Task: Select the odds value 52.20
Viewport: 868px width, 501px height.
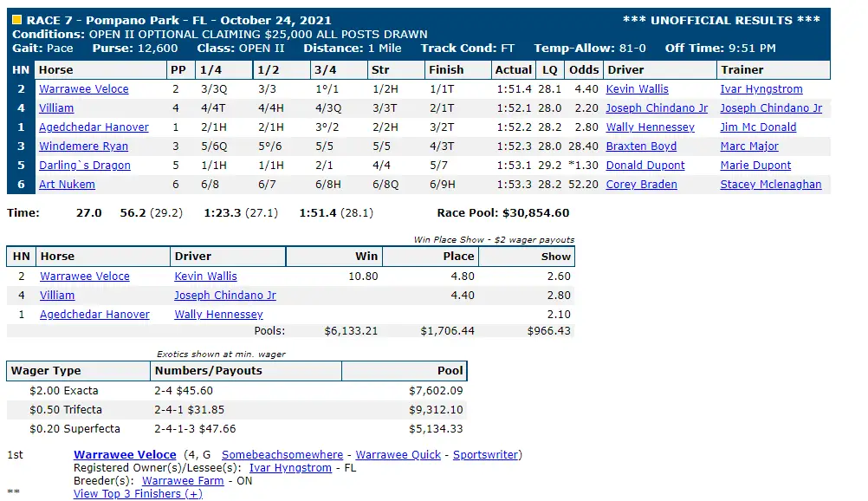Action: tap(584, 184)
